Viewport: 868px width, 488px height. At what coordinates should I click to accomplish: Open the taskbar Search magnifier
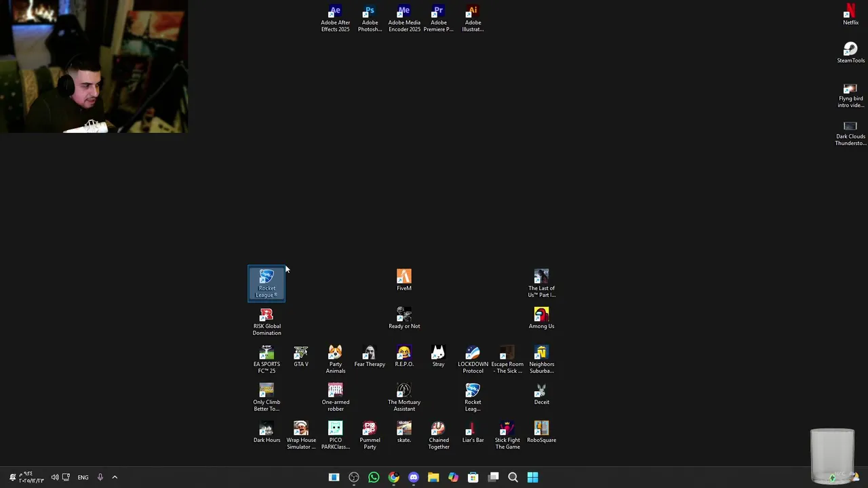point(513,477)
